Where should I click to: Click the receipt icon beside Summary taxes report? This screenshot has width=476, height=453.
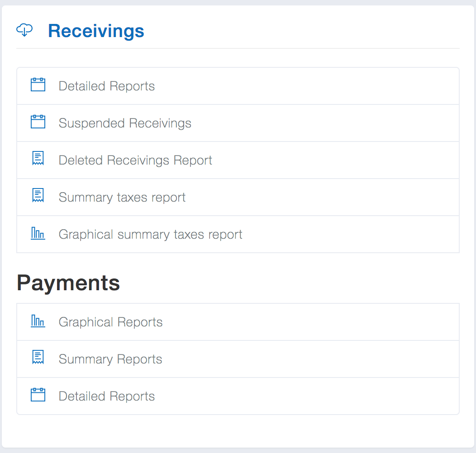pyautogui.click(x=38, y=196)
